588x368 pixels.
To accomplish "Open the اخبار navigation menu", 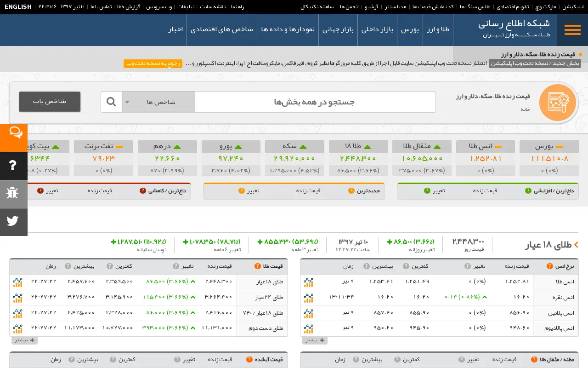I will click(175, 30).
